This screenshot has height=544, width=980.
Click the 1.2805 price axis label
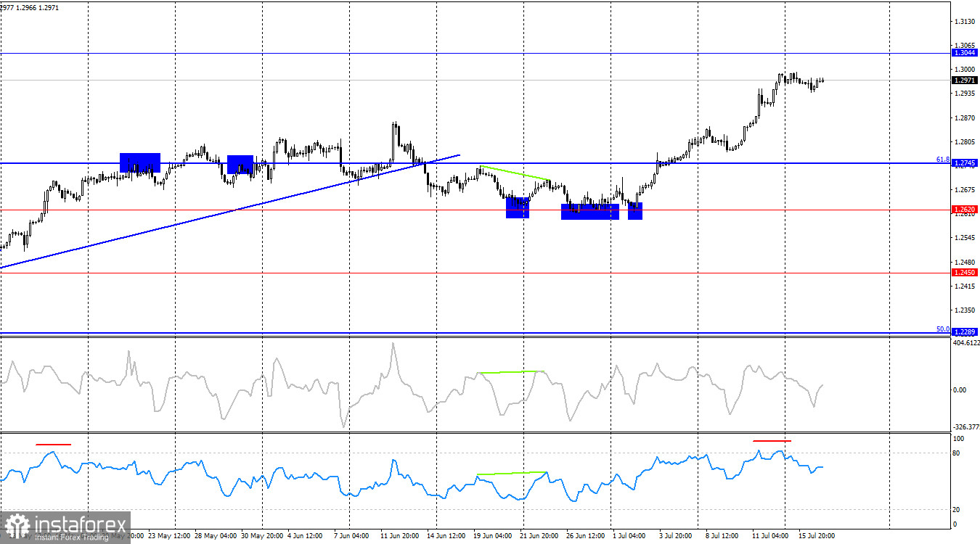965,141
